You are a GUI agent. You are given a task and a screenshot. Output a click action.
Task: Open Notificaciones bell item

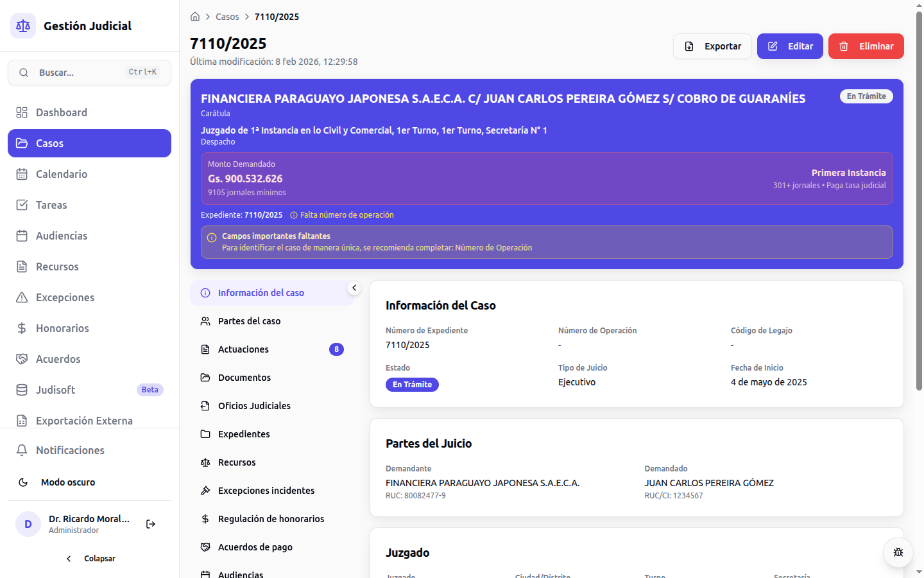click(x=89, y=450)
